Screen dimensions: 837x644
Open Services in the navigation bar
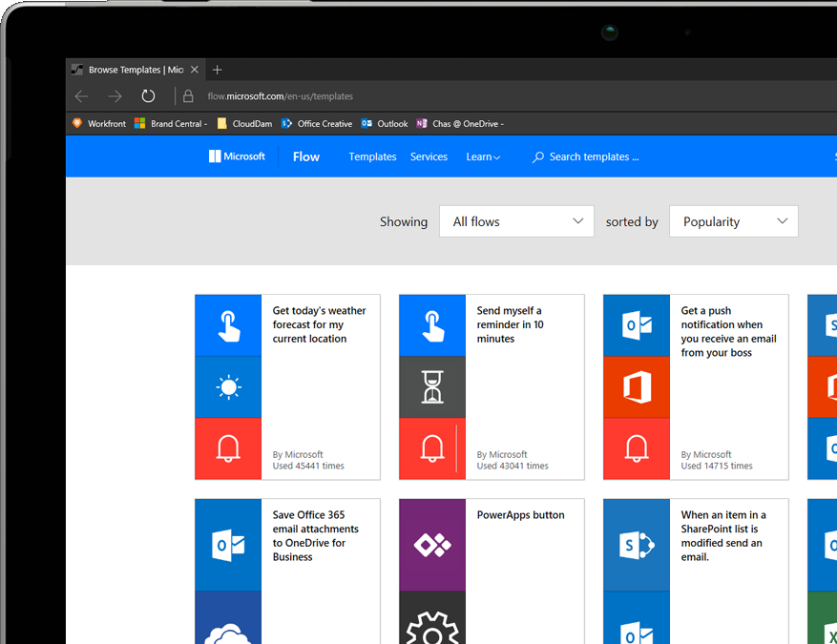click(x=429, y=156)
